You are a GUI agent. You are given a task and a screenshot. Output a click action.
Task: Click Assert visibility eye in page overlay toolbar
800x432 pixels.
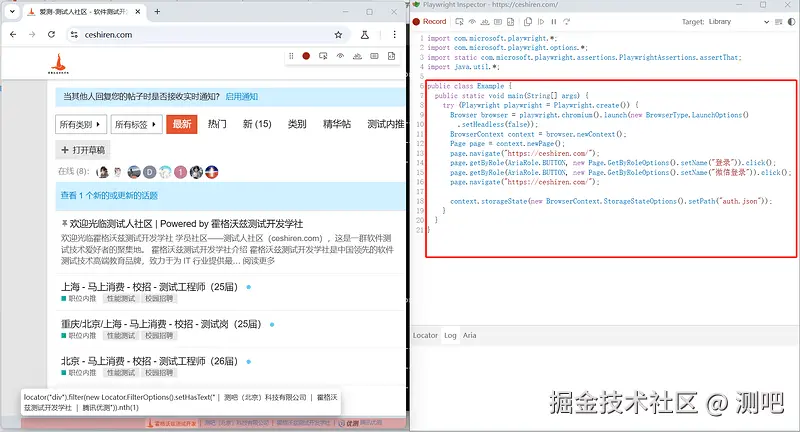[x=340, y=56]
